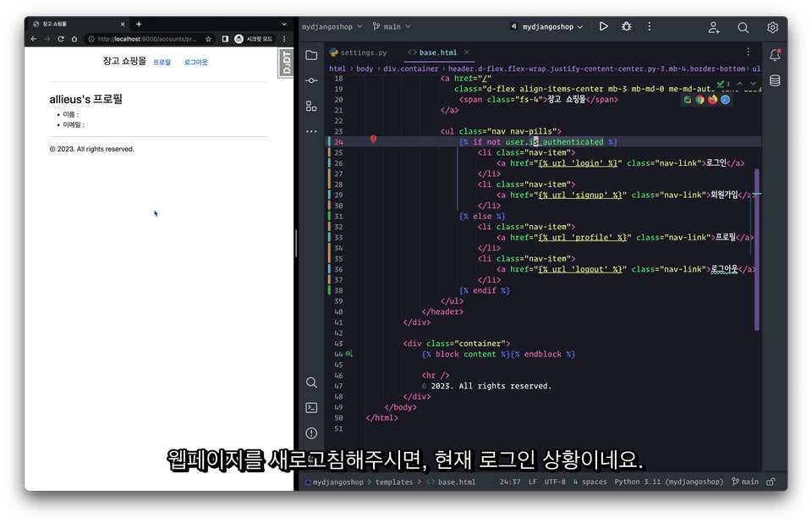812x523 pixels.
Task: Open the main branch dropdown
Action: point(391,27)
